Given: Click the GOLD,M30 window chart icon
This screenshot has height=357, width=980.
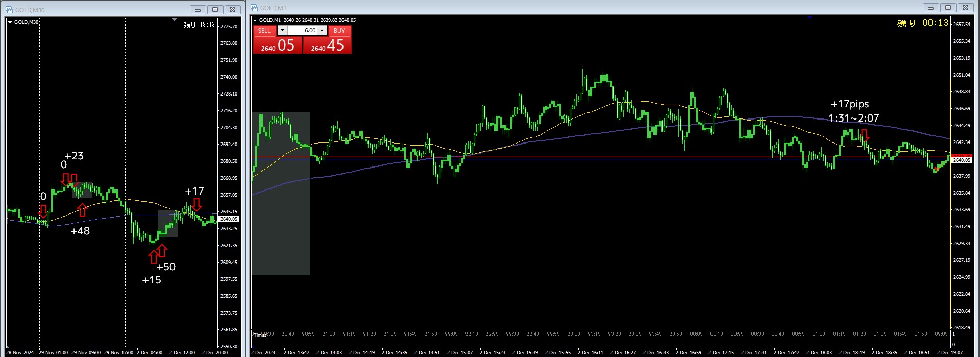Looking at the screenshot, I should pyautogui.click(x=9, y=10).
